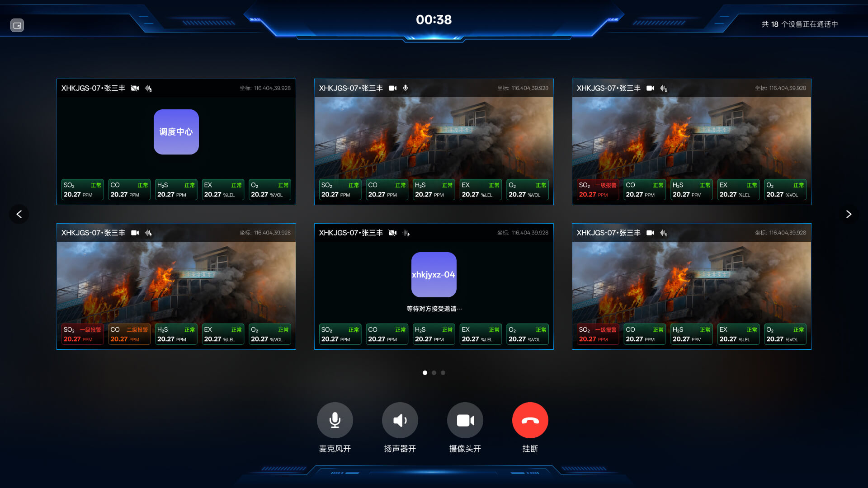Click the '共 18 个设备正在通话中' status text
Image resolution: width=868 pixels, height=488 pixels.
pyautogui.click(x=800, y=24)
